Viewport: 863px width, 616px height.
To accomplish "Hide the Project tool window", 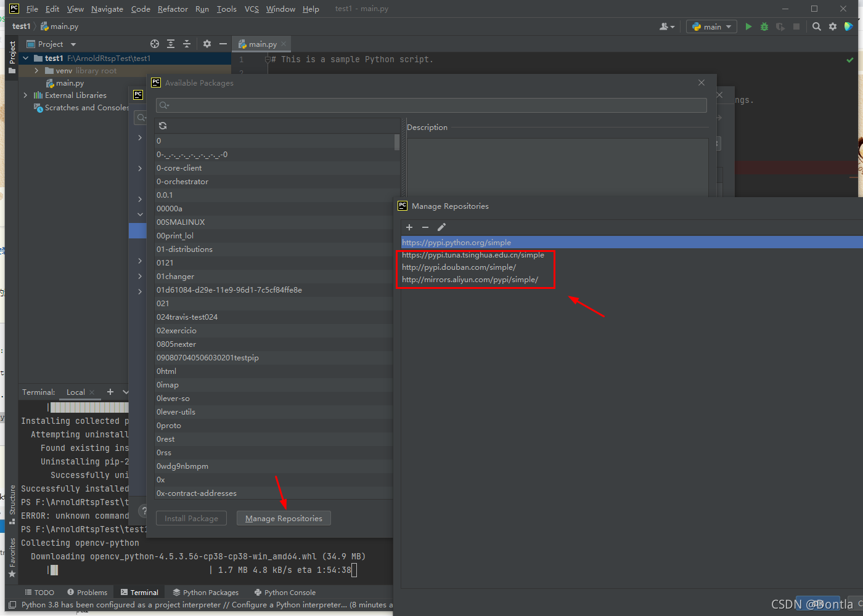I will point(223,44).
